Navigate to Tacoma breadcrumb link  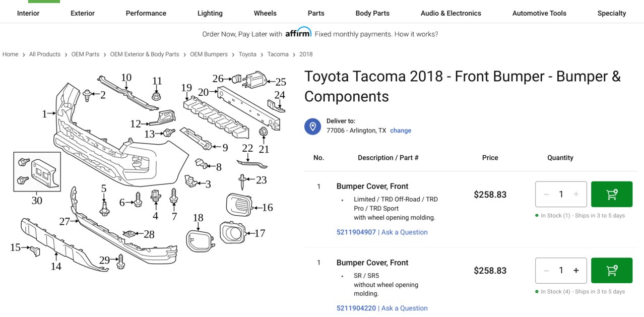[x=278, y=54]
